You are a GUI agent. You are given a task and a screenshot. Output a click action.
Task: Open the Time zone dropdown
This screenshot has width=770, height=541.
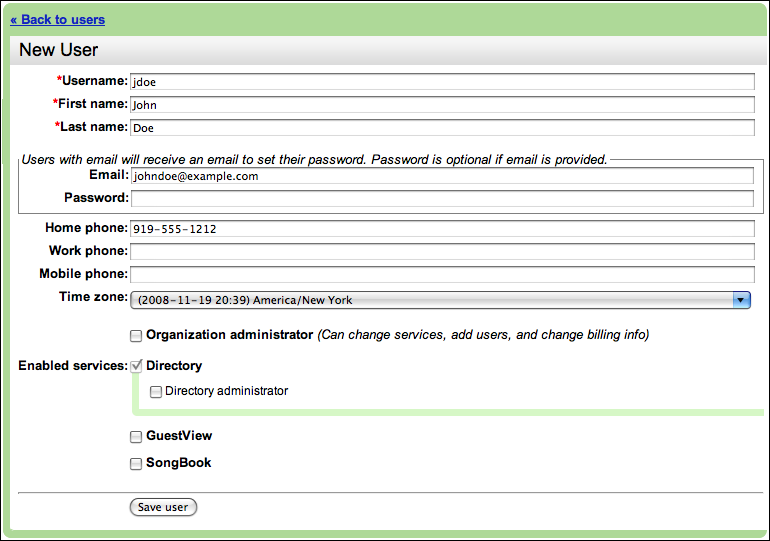point(440,300)
